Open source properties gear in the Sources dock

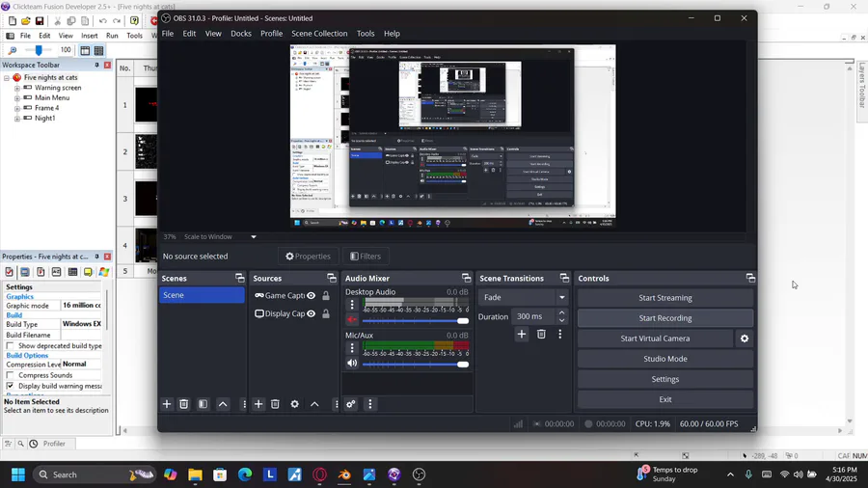[294, 404]
